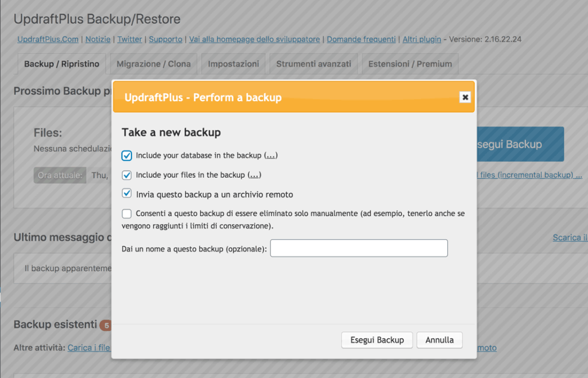Open the Impostazioni tab
This screenshot has width=588, height=378.
click(x=233, y=64)
